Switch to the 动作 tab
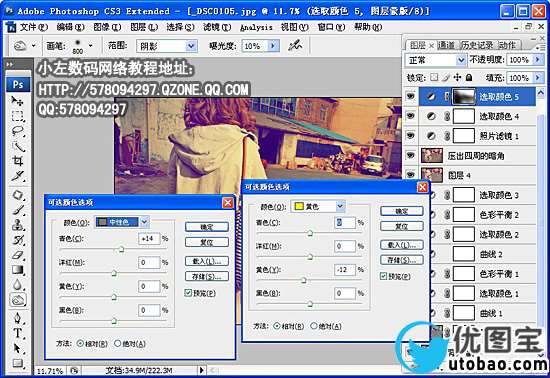 [507, 45]
